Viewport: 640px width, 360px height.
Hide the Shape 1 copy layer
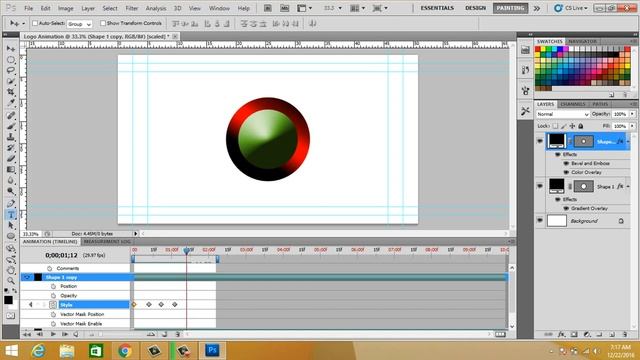click(x=540, y=141)
